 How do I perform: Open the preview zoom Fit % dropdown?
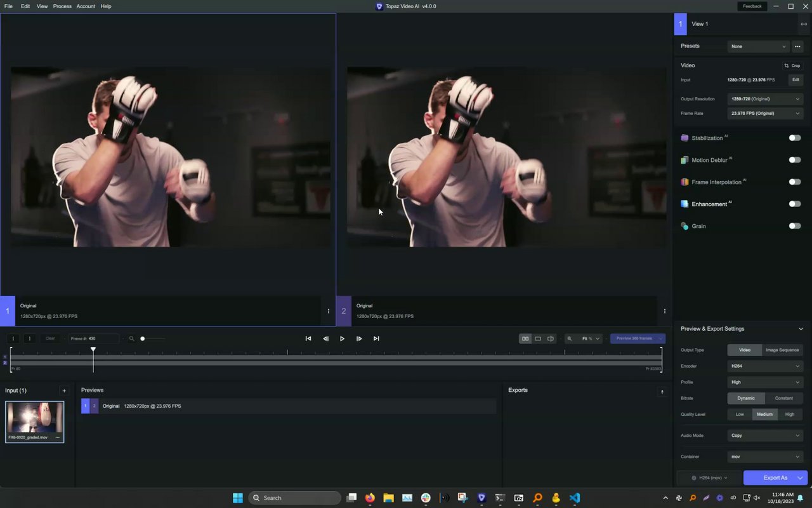(x=590, y=338)
